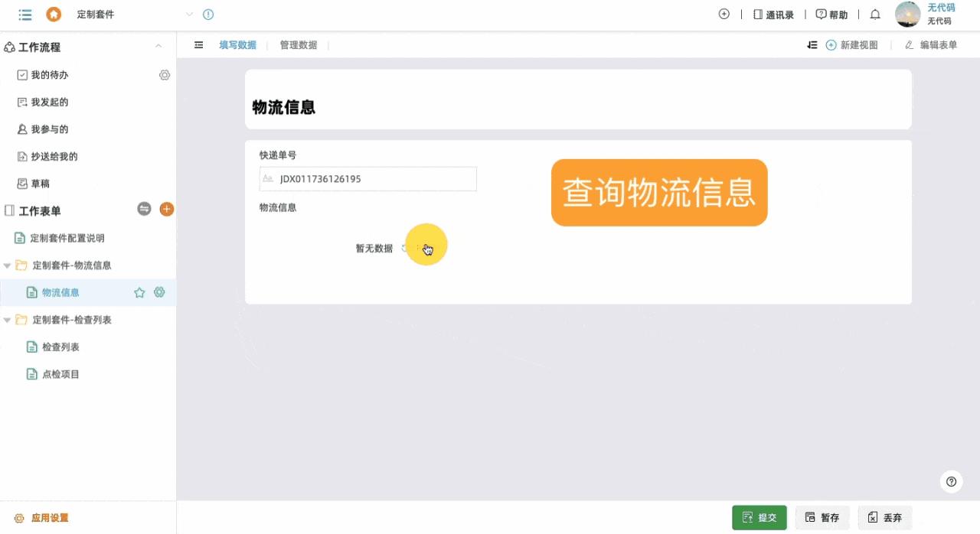Add a new form using the orange plus icon
The height and width of the screenshot is (534, 980).
tap(166, 208)
